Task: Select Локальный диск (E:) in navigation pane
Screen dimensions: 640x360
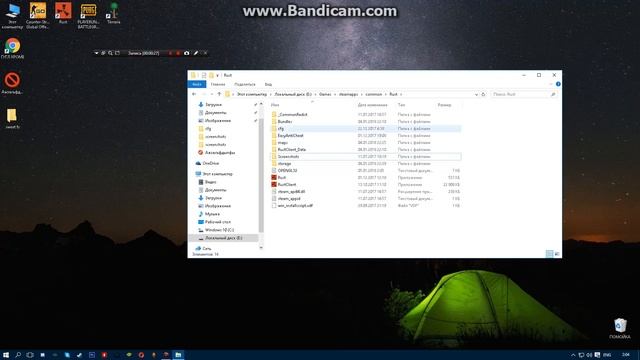Action: coord(223,238)
